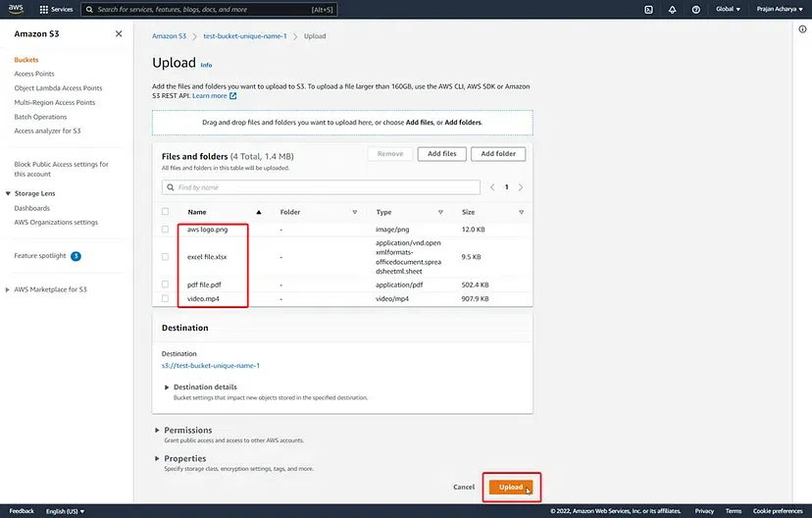This screenshot has width=812, height=518.
Task: Open Batch Operations in sidebar
Action: pyautogui.click(x=40, y=117)
